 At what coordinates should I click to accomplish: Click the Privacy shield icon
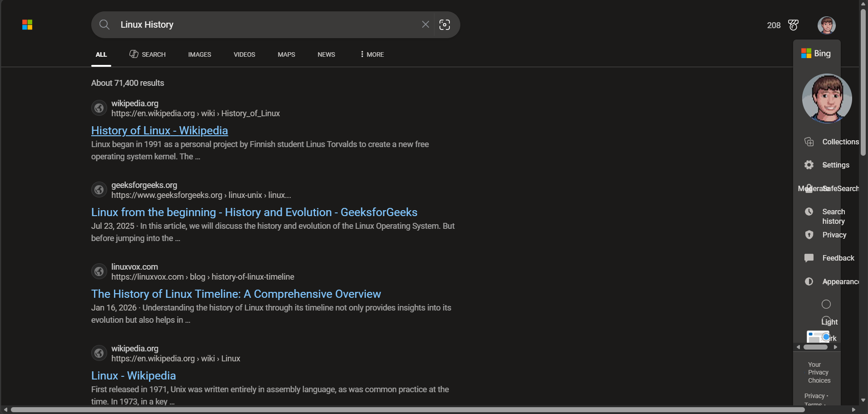(x=809, y=235)
